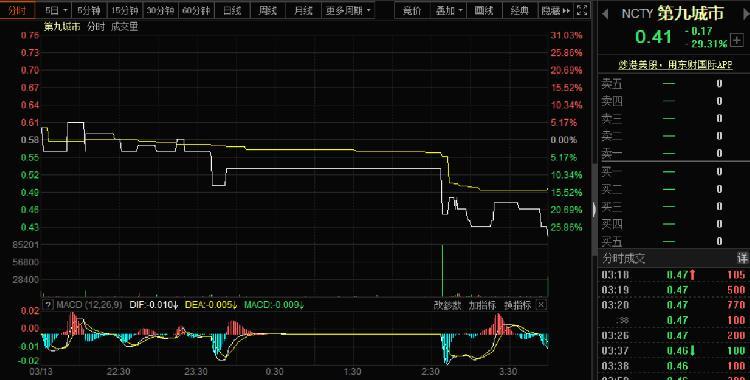Image resolution: width=750 pixels, height=380 pixels.
Task: Collapse the right panel via splitter arrow
Action: click(x=595, y=209)
